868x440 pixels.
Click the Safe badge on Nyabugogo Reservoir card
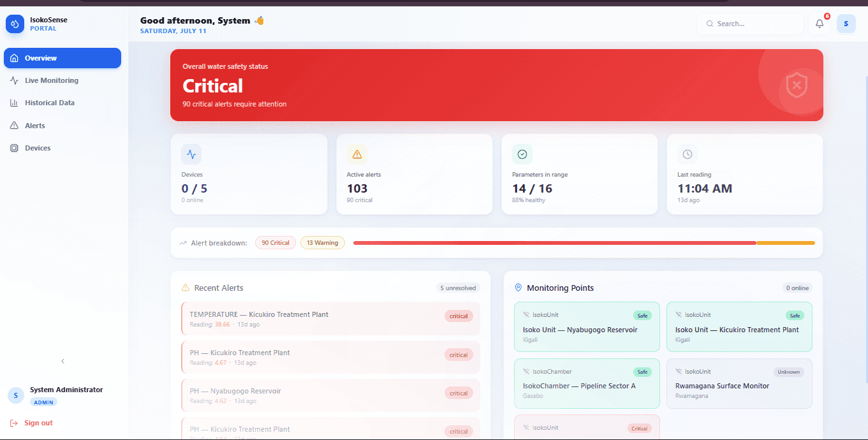[x=642, y=316]
